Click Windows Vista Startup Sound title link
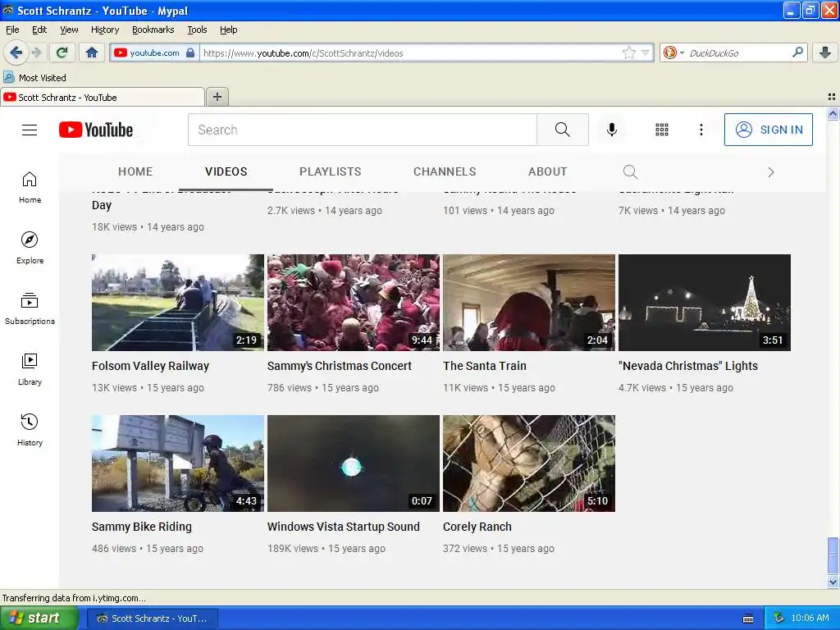This screenshot has width=840, height=630. click(x=344, y=527)
